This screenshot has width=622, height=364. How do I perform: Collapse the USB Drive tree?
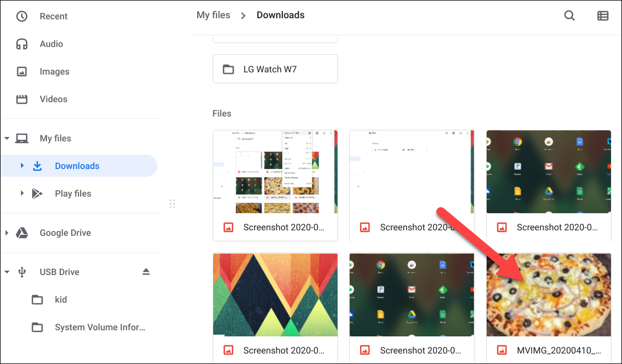[x=8, y=271]
